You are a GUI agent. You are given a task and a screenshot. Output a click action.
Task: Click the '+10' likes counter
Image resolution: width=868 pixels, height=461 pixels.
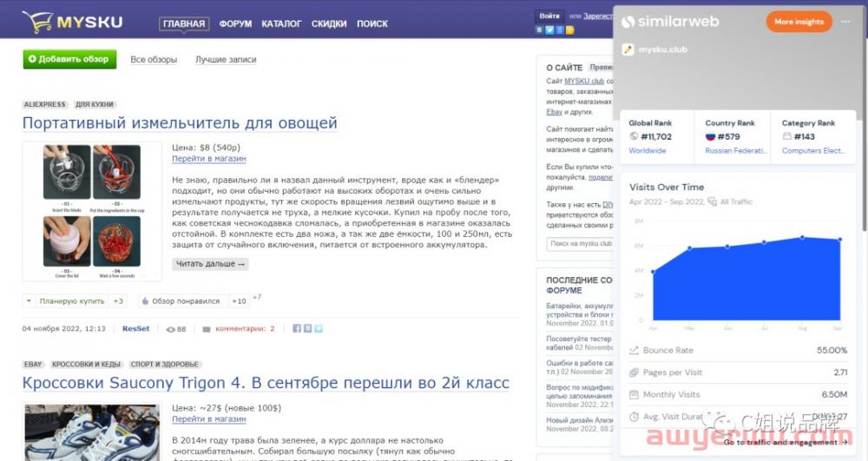pyautogui.click(x=239, y=301)
